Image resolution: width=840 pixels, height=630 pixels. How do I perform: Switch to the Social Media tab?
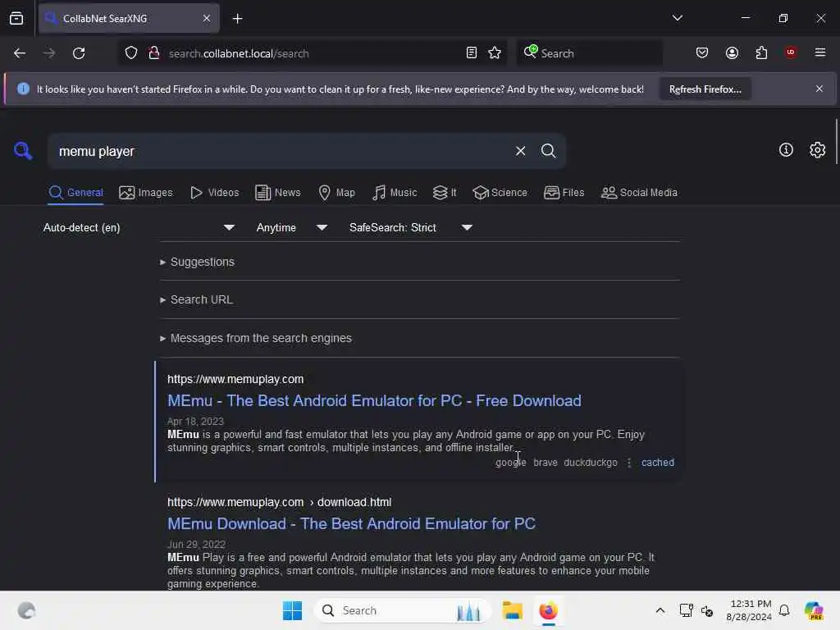[639, 193]
